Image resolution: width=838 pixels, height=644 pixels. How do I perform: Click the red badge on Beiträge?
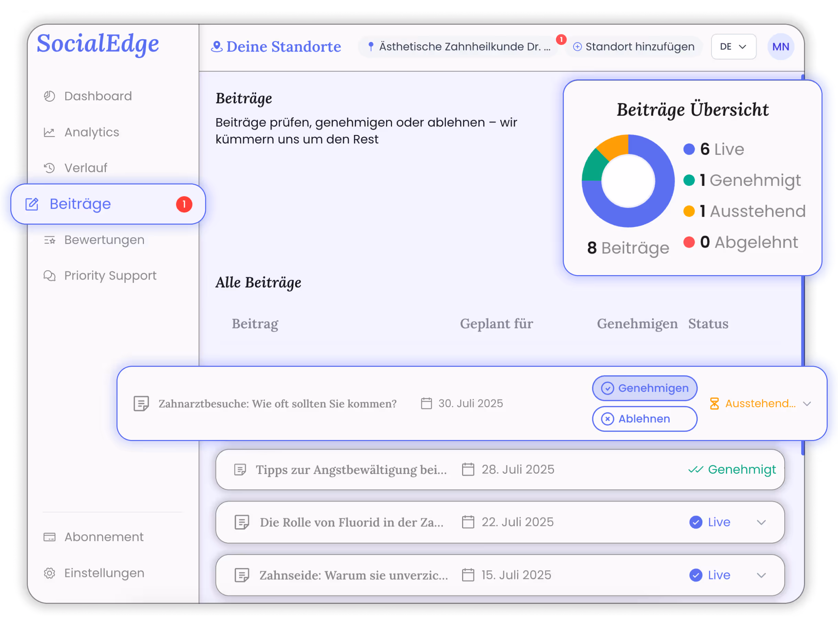point(184,204)
